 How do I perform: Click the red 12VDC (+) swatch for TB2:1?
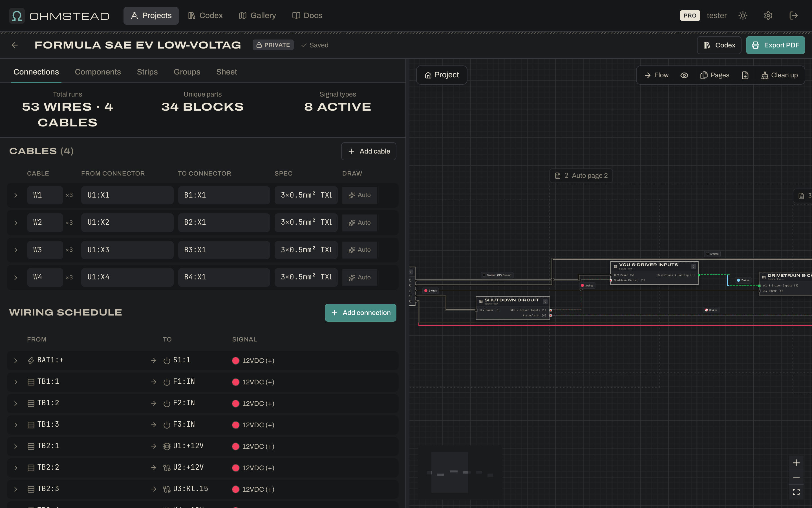pos(235,446)
